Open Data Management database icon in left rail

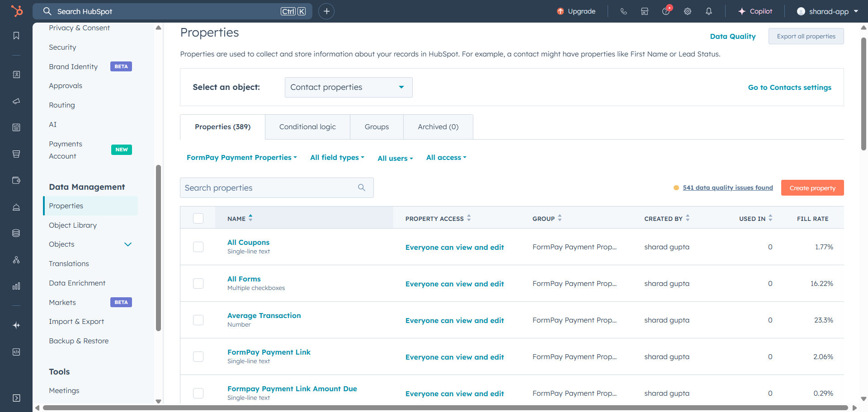pyautogui.click(x=16, y=233)
